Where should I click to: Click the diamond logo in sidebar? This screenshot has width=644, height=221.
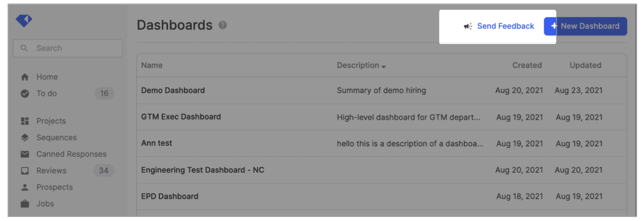pos(24,20)
